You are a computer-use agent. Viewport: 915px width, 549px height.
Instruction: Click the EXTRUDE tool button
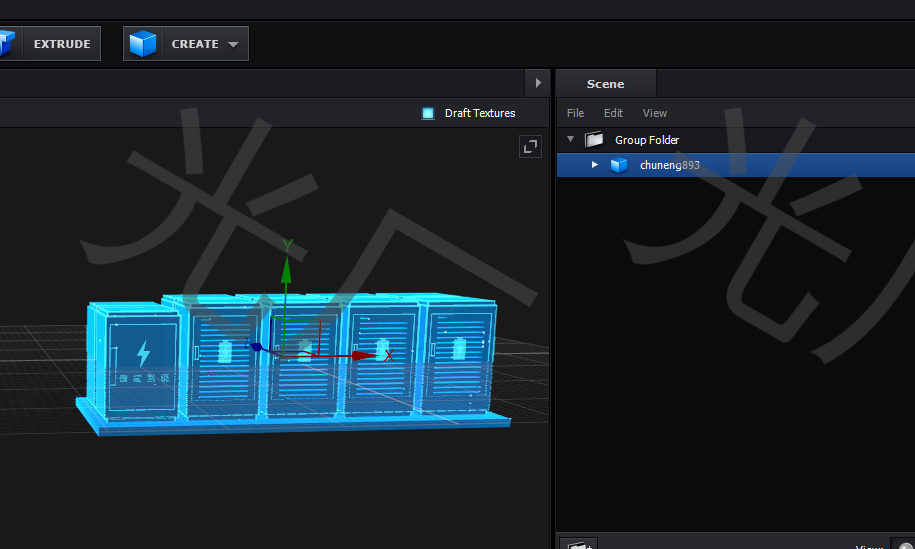tap(61, 44)
